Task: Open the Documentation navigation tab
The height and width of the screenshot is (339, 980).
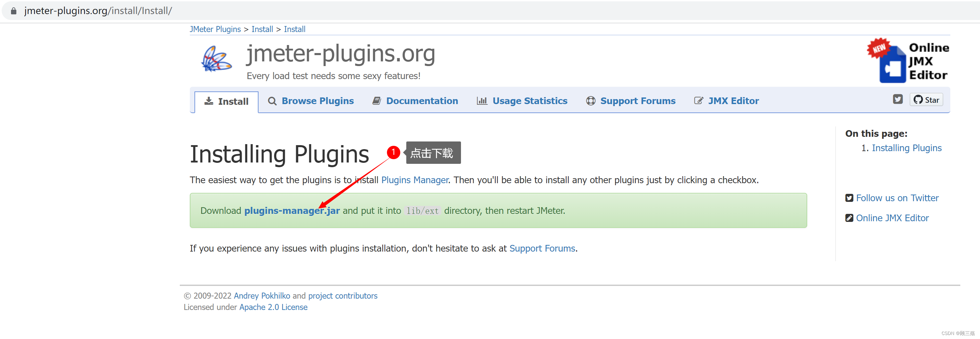Action: pos(422,100)
